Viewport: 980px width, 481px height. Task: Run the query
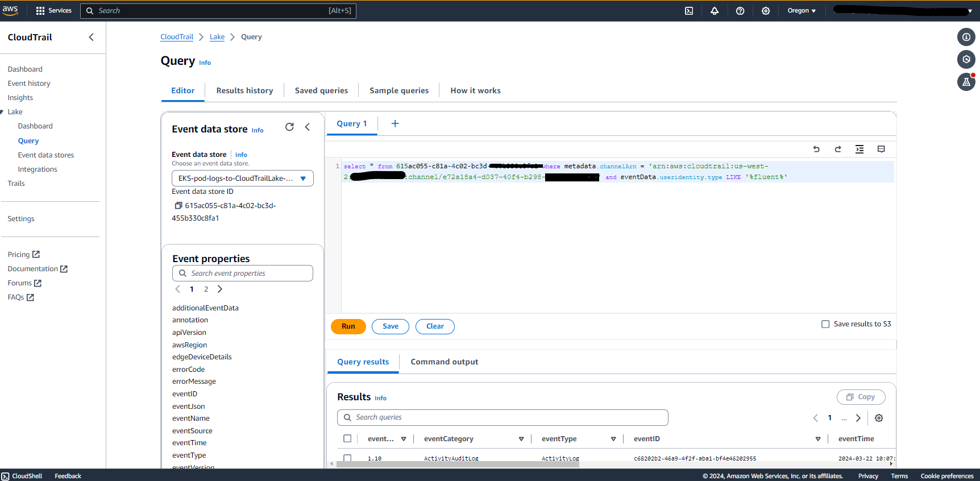(348, 326)
